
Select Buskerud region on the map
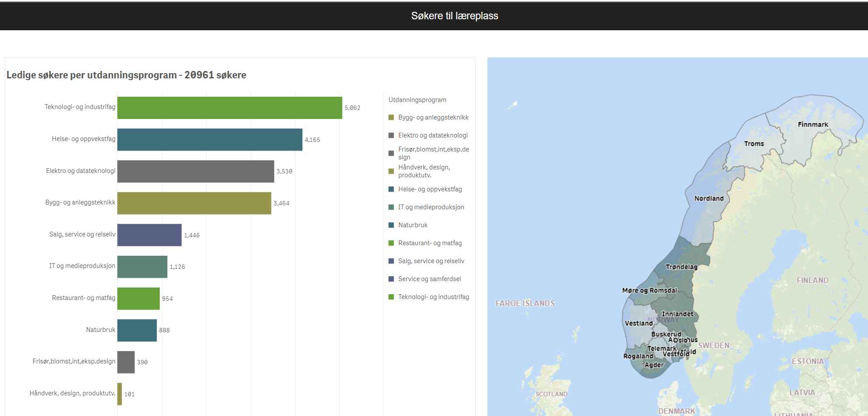(x=666, y=334)
